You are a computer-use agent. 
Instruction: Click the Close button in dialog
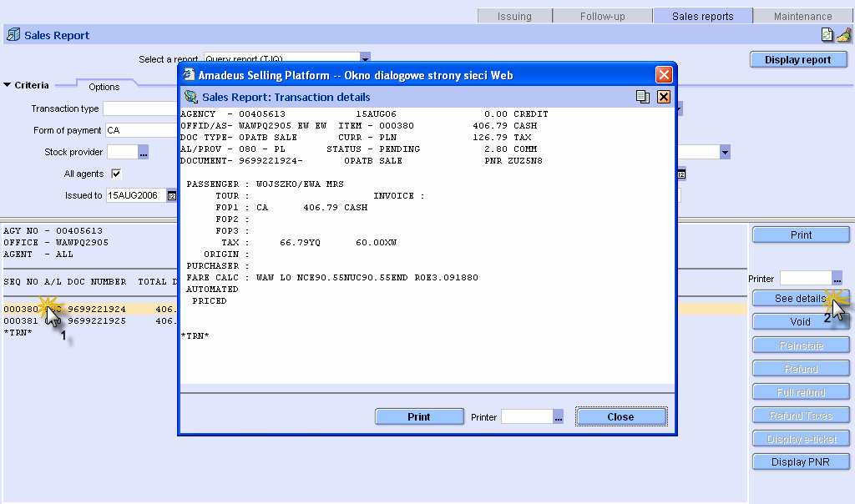point(620,417)
